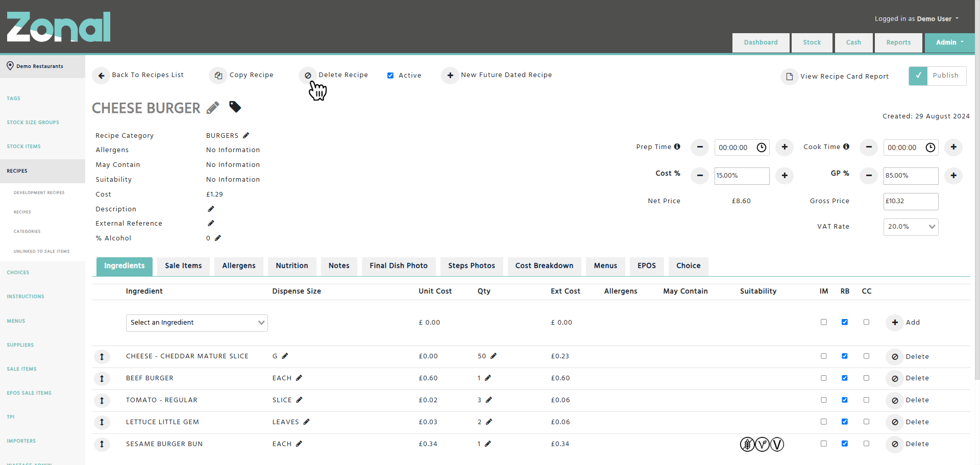Image resolution: width=980 pixels, height=465 pixels.
Task: Open Stock Items in the sidebar
Action: [23, 146]
